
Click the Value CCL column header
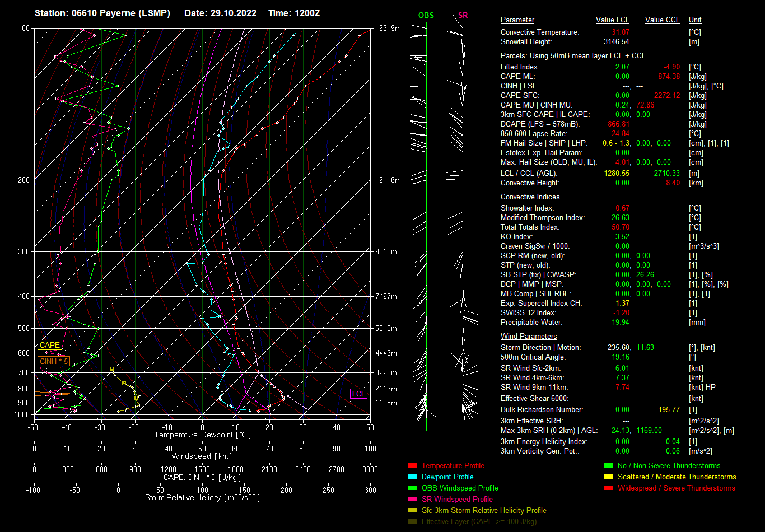[x=662, y=20]
